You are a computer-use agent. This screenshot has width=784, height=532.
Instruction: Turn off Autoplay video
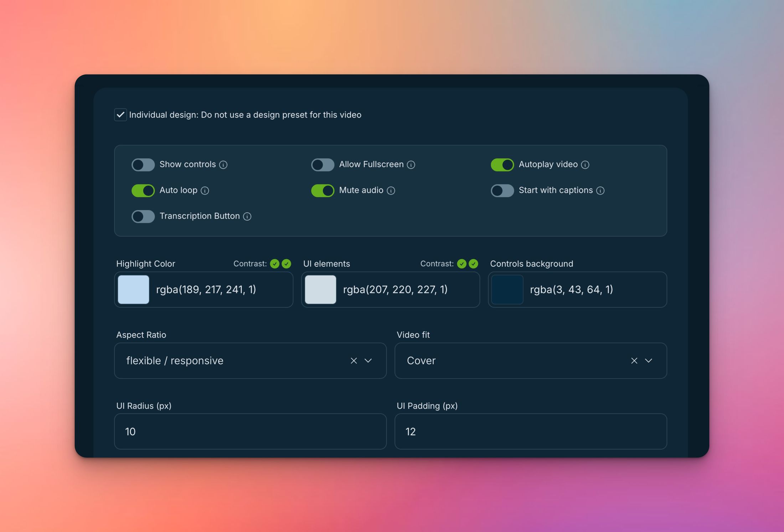pyautogui.click(x=502, y=165)
